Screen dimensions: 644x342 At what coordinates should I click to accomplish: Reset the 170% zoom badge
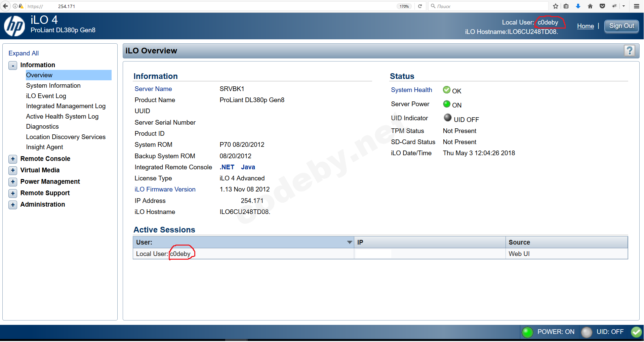404,6
